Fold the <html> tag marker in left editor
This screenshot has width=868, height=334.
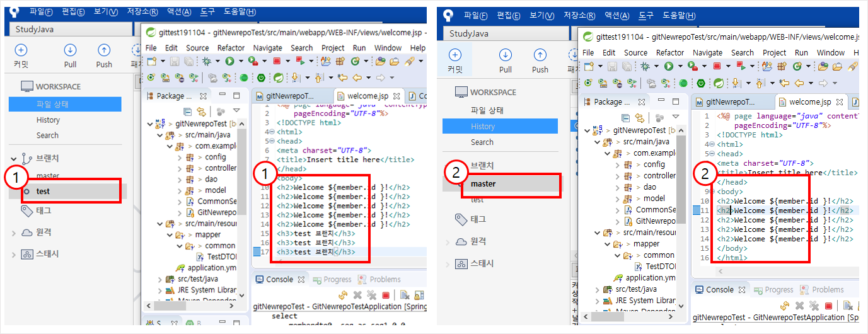tap(271, 132)
